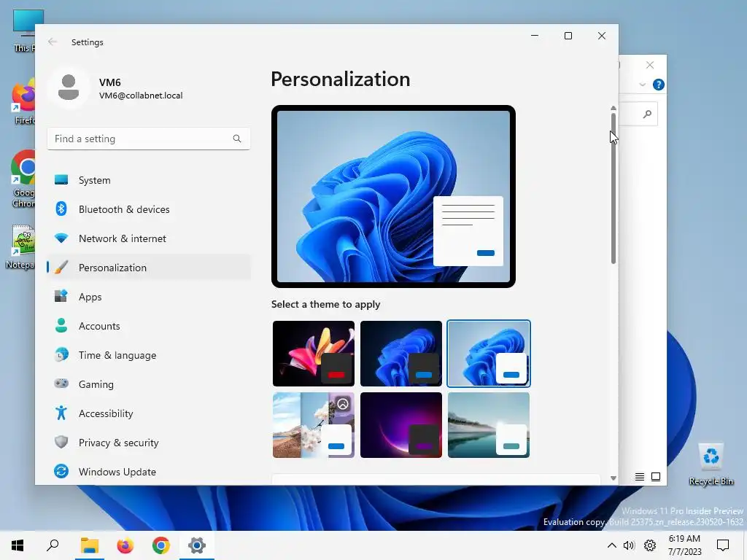The height and width of the screenshot is (560, 747).
Task: Open the System settings category
Action: pyautogui.click(x=149, y=180)
